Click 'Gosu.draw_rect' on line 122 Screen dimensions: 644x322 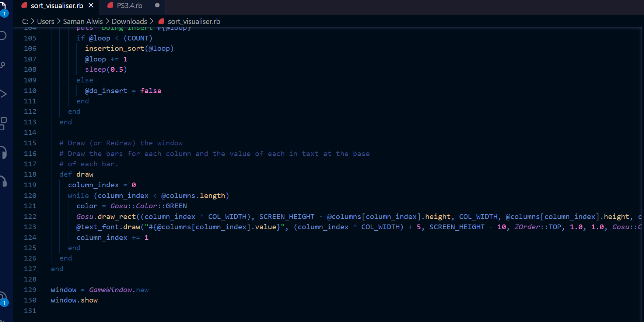[x=106, y=217]
